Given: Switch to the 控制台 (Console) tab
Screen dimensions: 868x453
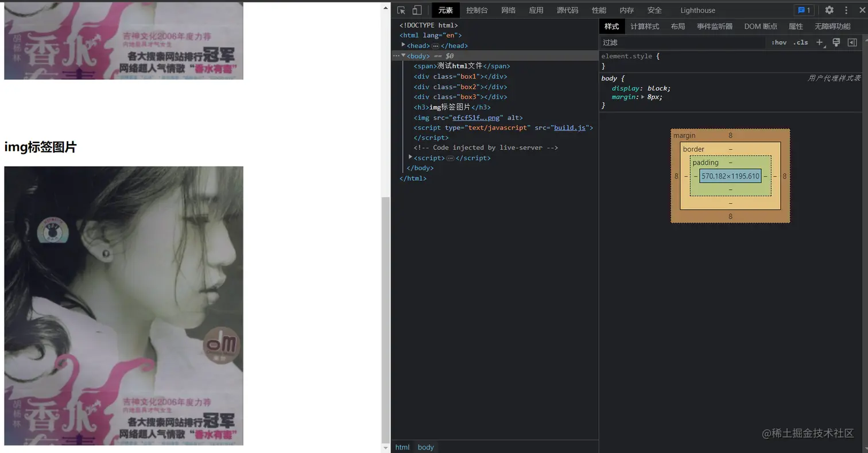Looking at the screenshot, I should (x=477, y=10).
